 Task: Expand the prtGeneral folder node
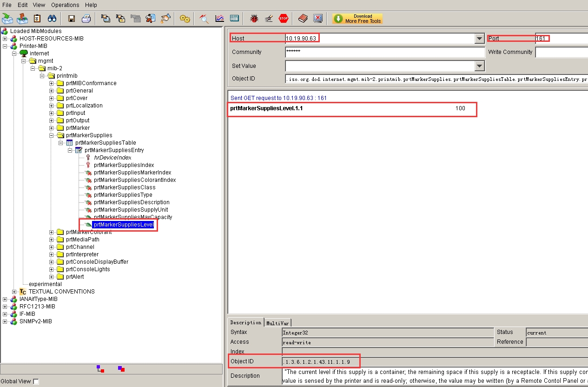[x=52, y=91]
